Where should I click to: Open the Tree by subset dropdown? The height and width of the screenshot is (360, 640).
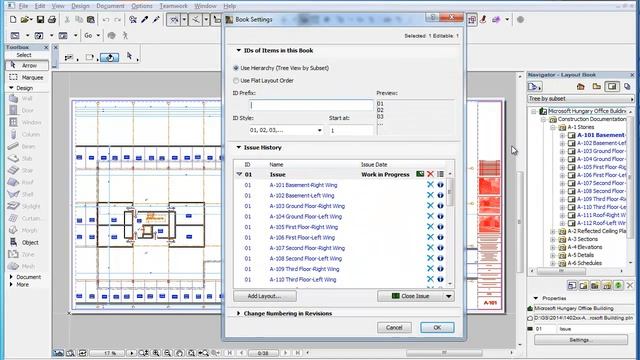[581, 99]
